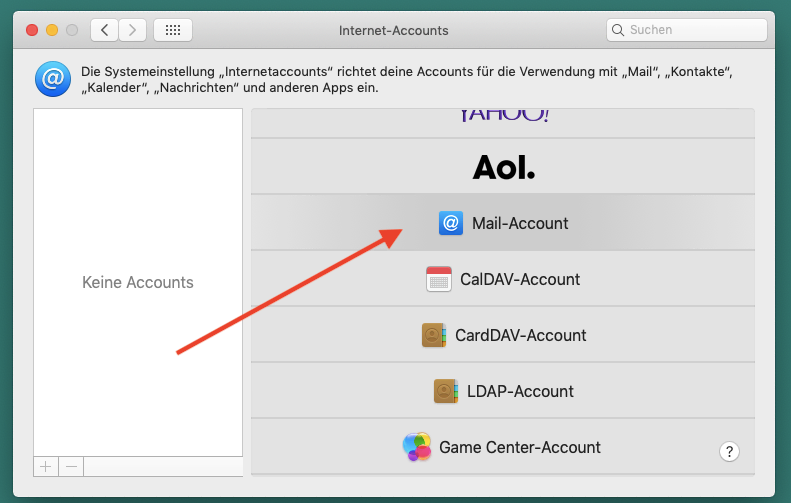Choose the LDAP-Account text label
The width and height of the screenshot is (791, 503).
(x=520, y=392)
